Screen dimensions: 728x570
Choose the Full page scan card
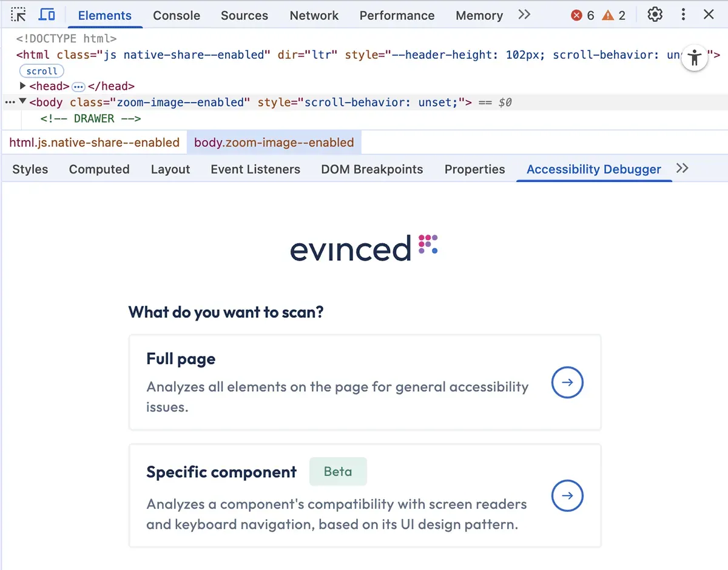365,382
